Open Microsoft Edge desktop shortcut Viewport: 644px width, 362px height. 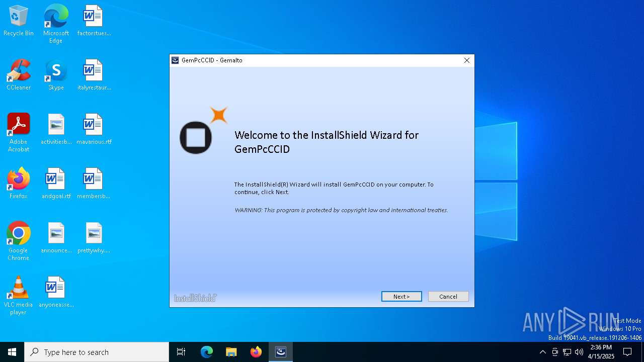[x=56, y=24]
